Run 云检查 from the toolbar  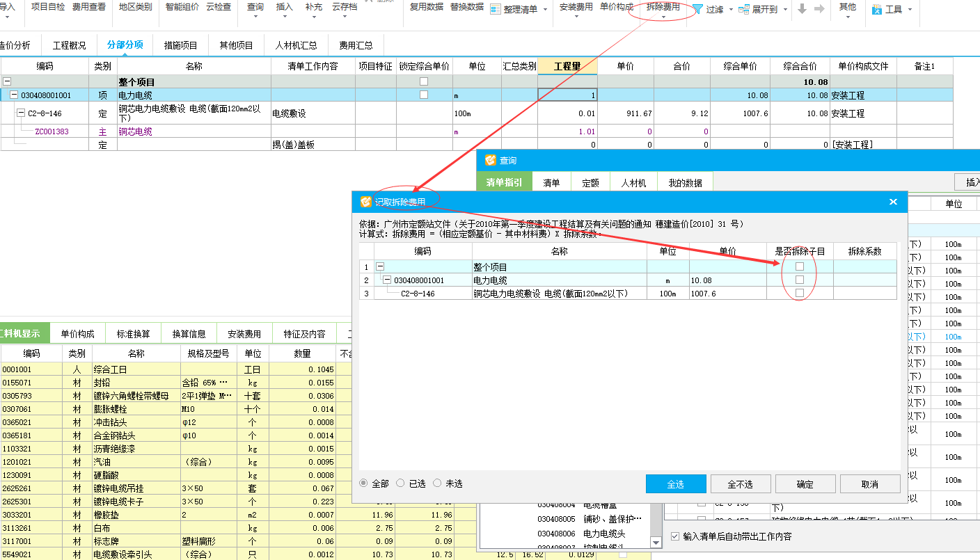coord(219,7)
